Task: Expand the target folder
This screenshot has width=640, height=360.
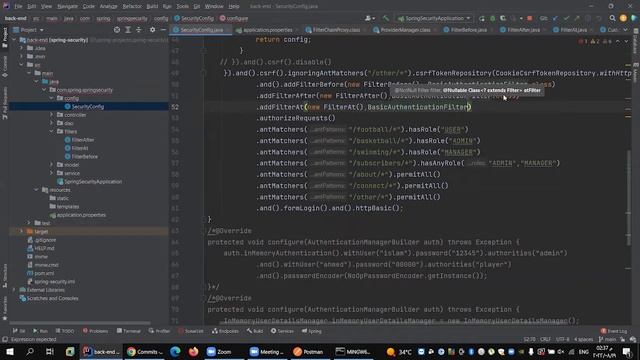Action: [x=22, y=231]
